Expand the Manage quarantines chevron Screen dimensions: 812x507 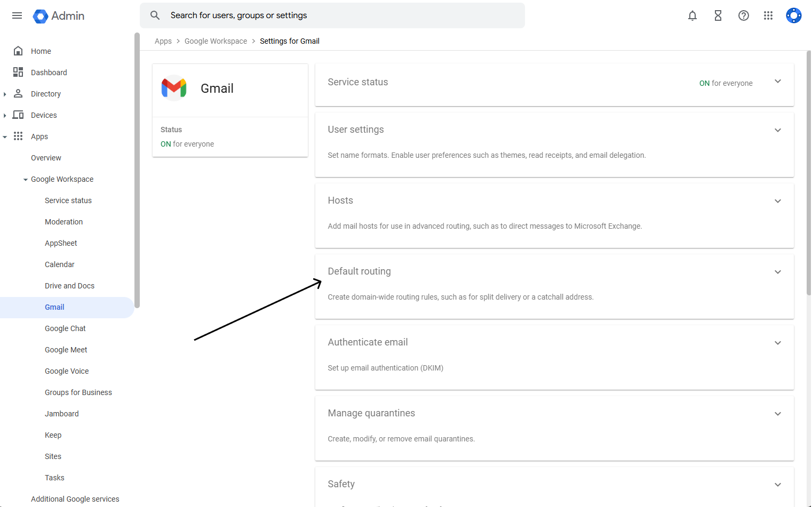coord(778,414)
